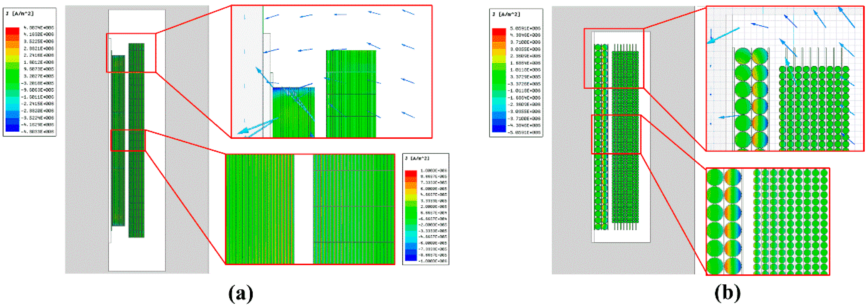
Task: Click the bottom zoomed round-conductor inset of panel (b)
Action: pyautogui.click(x=767, y=221)
